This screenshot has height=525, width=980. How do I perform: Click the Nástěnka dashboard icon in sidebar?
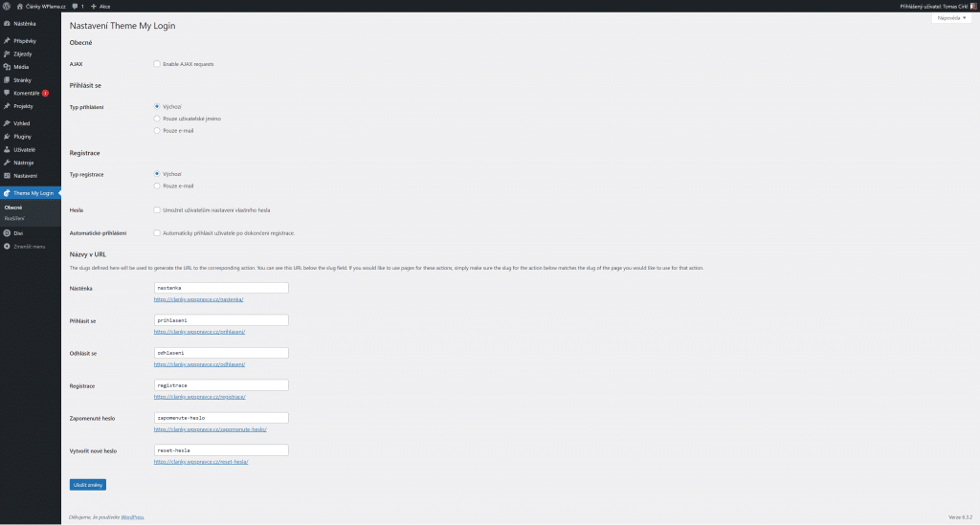click(7, 24)
